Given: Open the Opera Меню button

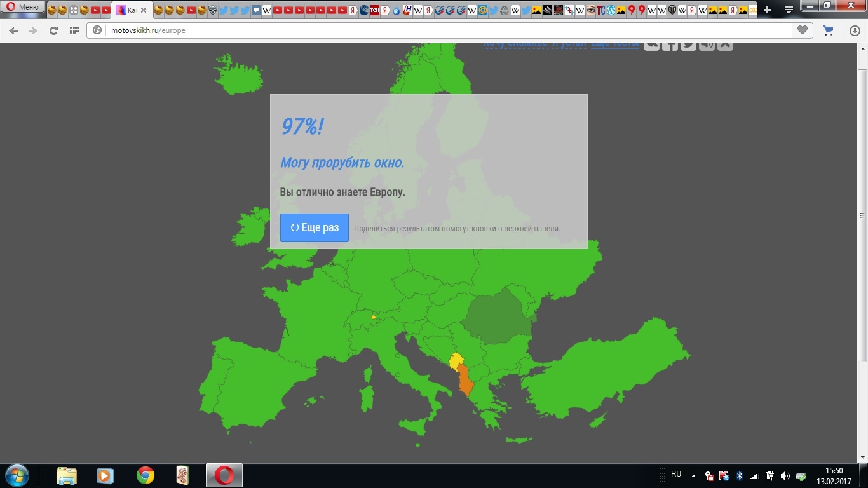Looking at the screenshot, I should (23, 7).
